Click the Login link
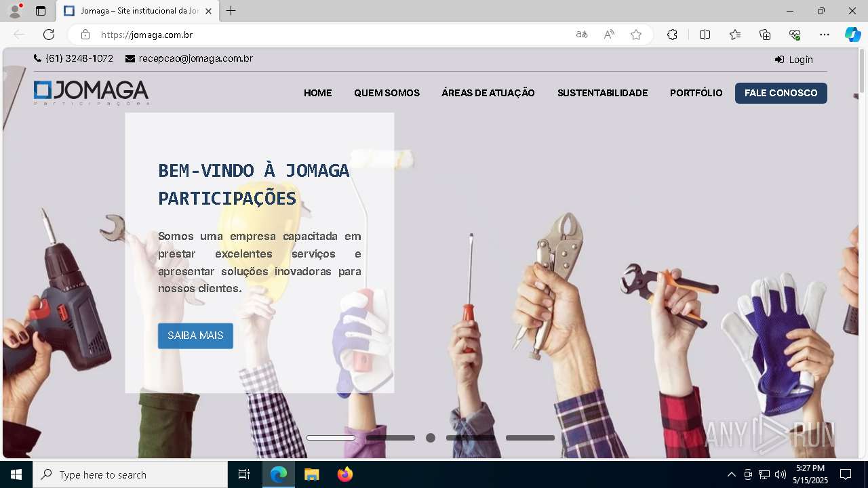The image size is (868, 488). [794, 60]
